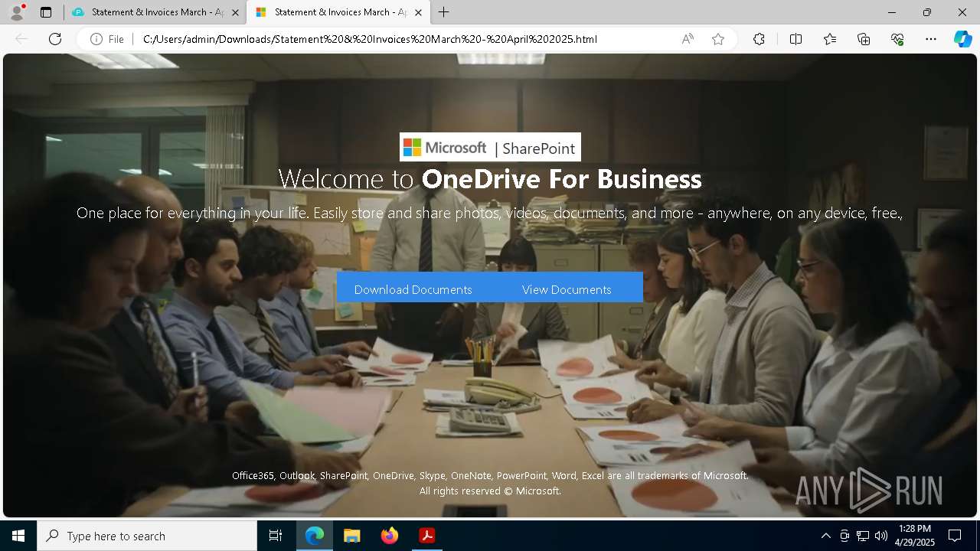Turn on Read aloud
The image size is (980, 551).
click(688, 39)
